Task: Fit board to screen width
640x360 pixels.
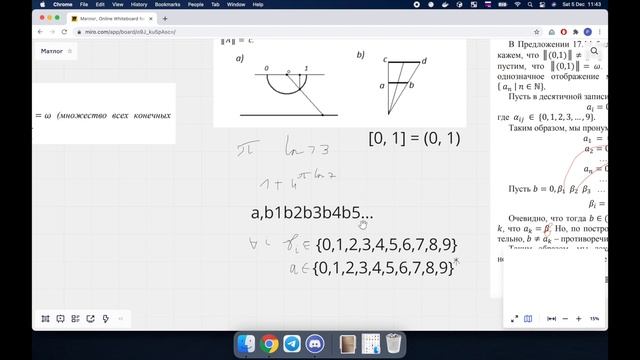Action: coord(551,319)
